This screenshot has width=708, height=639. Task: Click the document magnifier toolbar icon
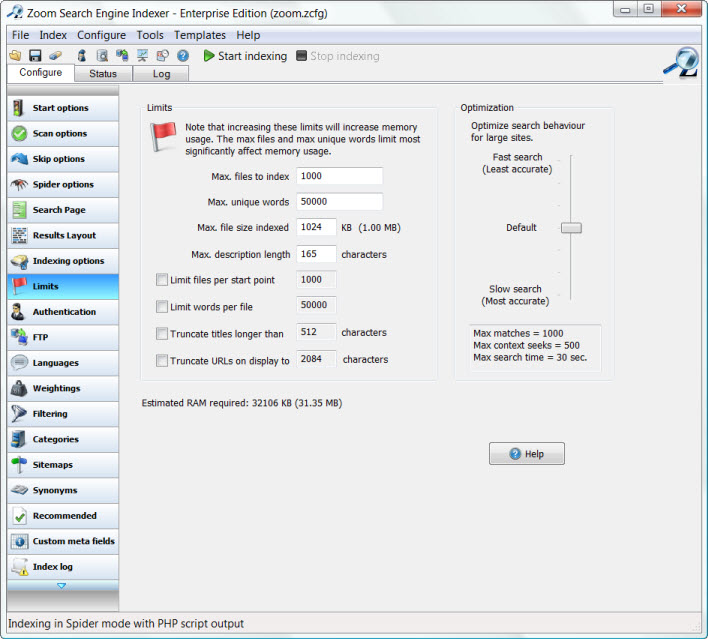(x=102, y=56)
